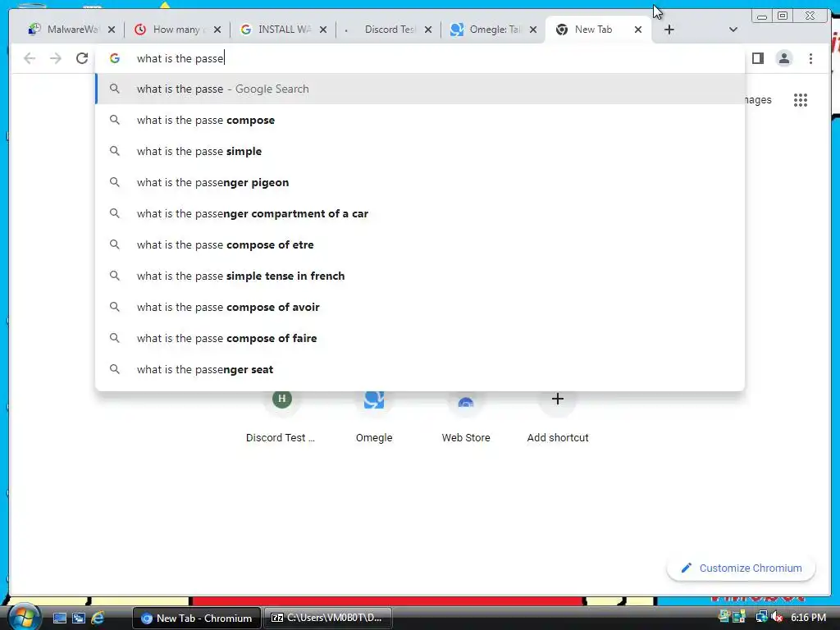This screenshot has height=630, width=840.
Task: Select suggestion 'passe compose of faire'
Action: pos(420,338)
